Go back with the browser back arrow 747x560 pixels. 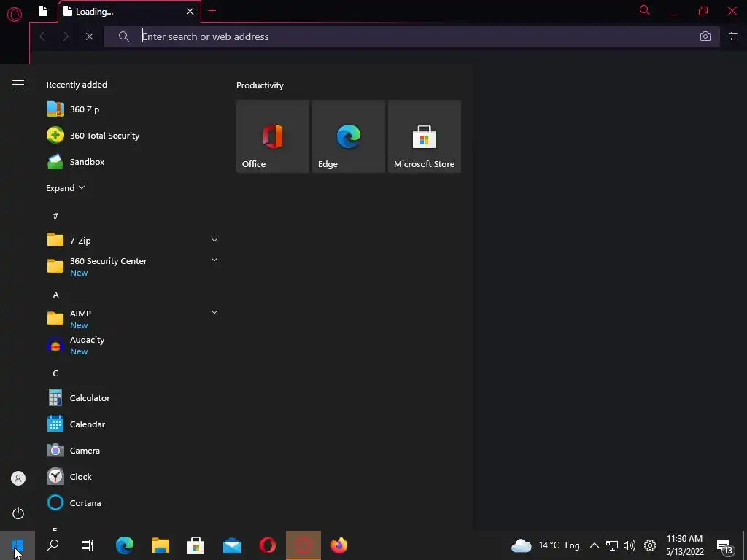[42, 36]
